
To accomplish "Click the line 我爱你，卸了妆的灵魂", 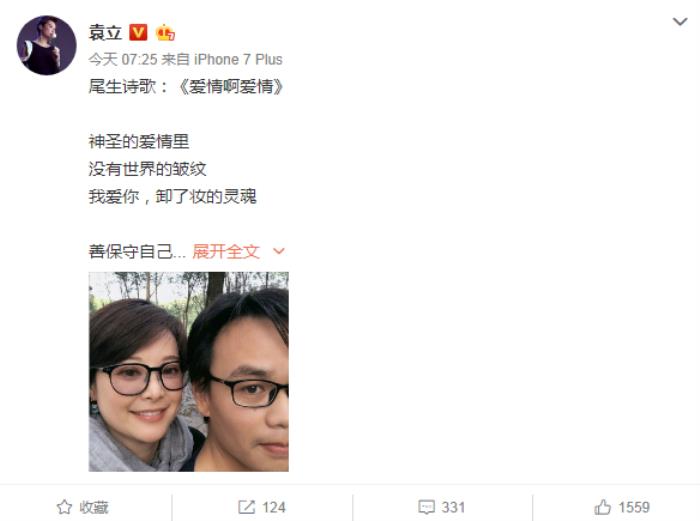I will click(x=173, y=196).
